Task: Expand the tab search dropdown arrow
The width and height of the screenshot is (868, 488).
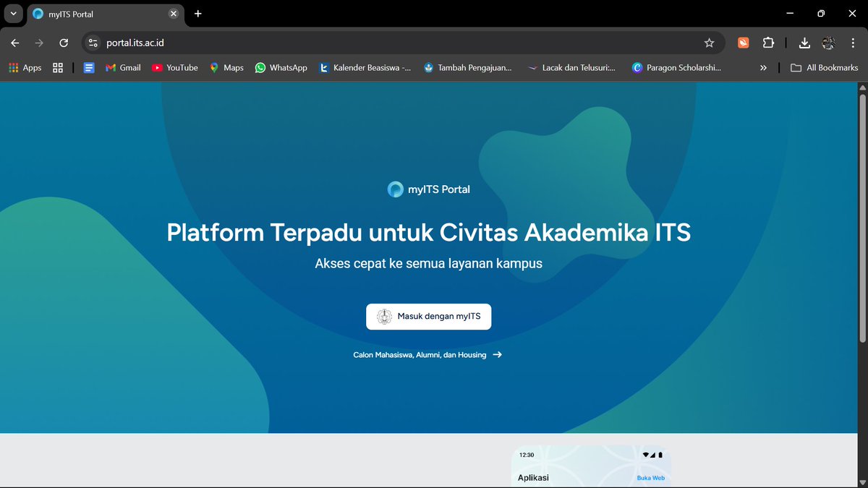Action: (x=13, y=13)
